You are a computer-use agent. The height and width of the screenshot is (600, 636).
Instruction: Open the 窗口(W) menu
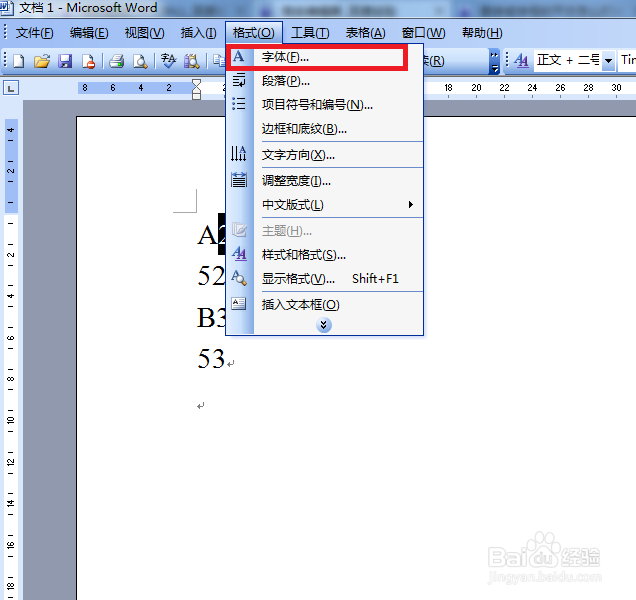[x=423, y=33]
